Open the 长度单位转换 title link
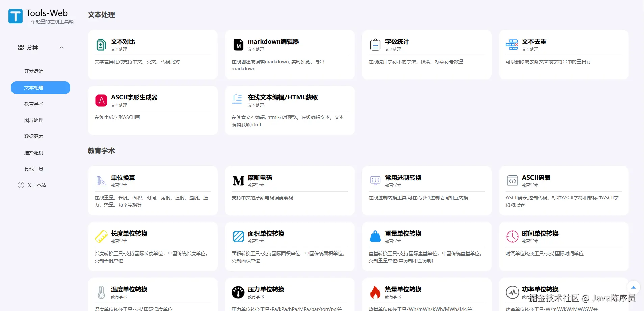This screenshot has height=311, width=644. pyautogui.click(x=129, y=234)
